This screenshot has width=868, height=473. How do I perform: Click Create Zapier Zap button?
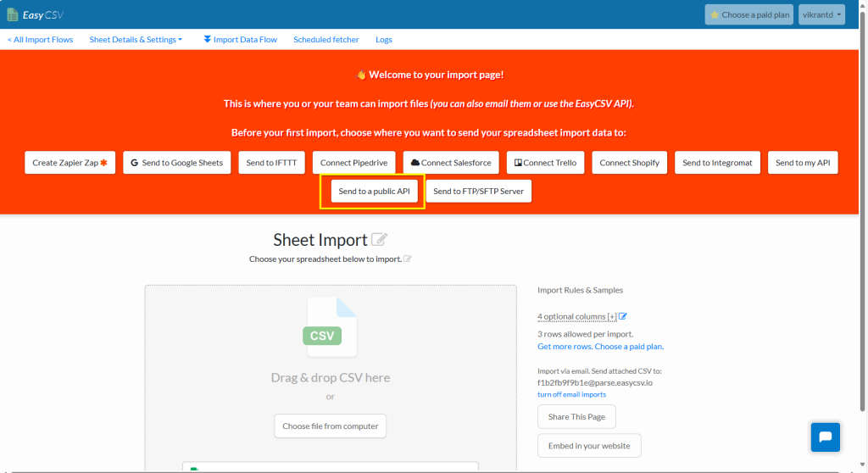pyautogui.click(x=70, y=163)
